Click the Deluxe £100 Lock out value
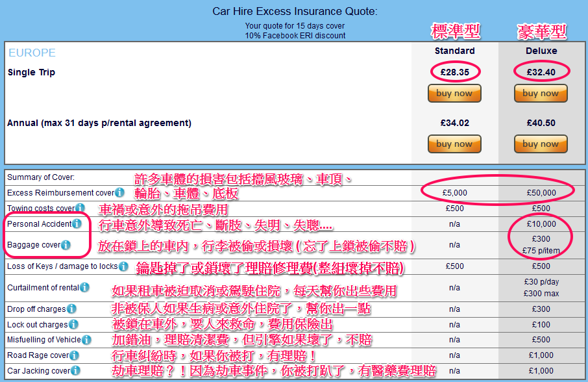 tap(541, 325)
